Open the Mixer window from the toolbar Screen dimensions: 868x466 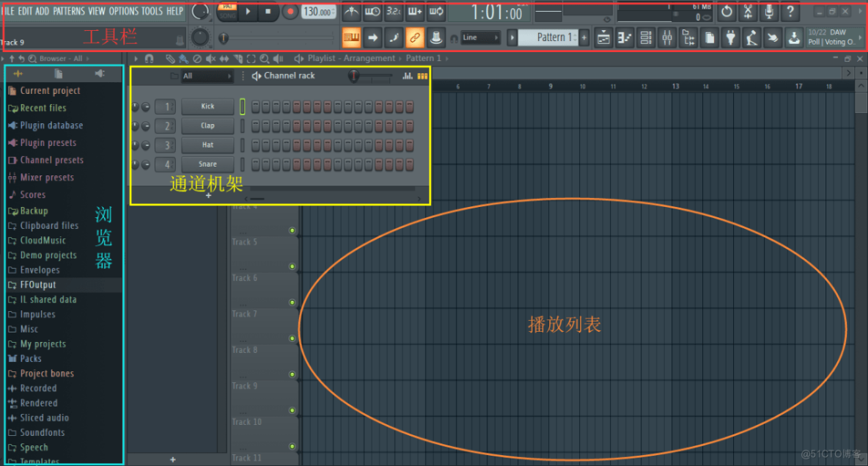click(x=667, y=37)
